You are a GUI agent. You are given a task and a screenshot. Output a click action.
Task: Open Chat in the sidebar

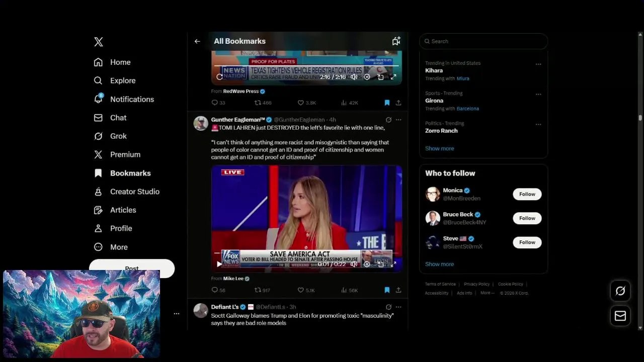pos(110,118)
